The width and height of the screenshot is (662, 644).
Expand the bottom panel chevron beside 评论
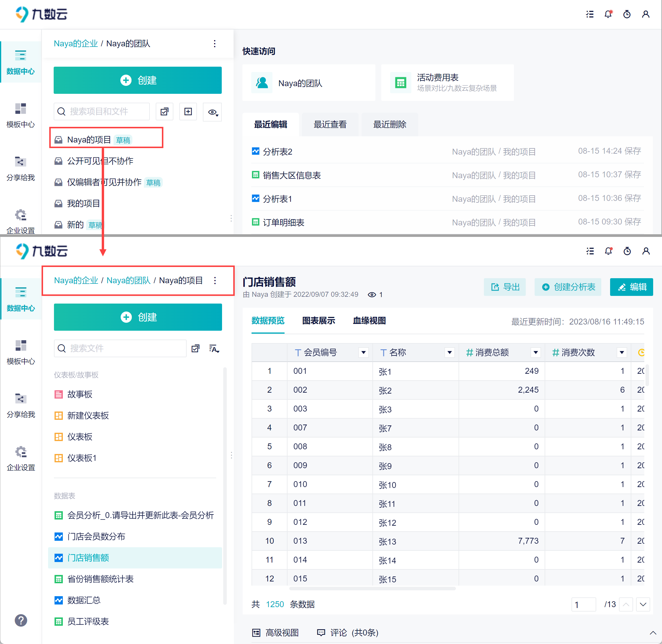[653, 632]
